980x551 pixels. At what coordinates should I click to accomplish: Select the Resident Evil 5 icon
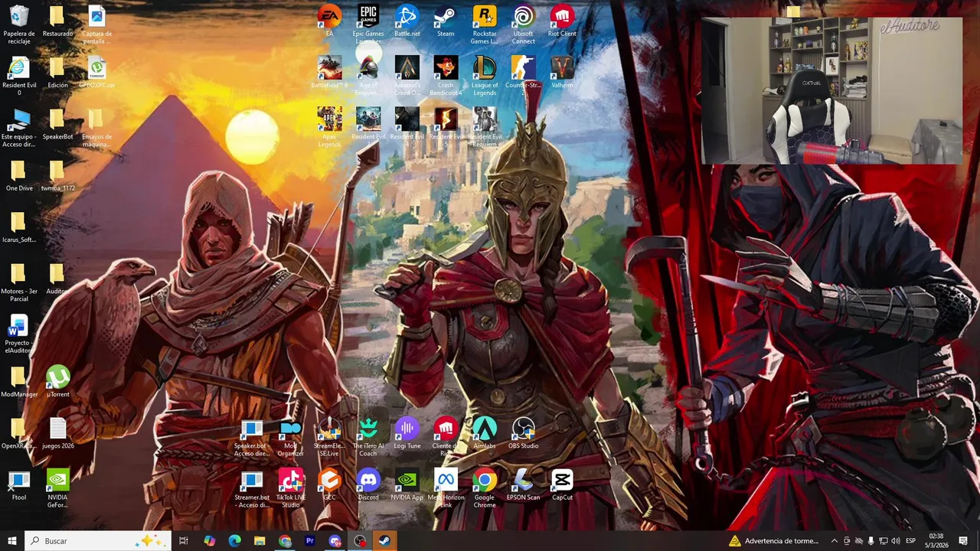point(446,127)
